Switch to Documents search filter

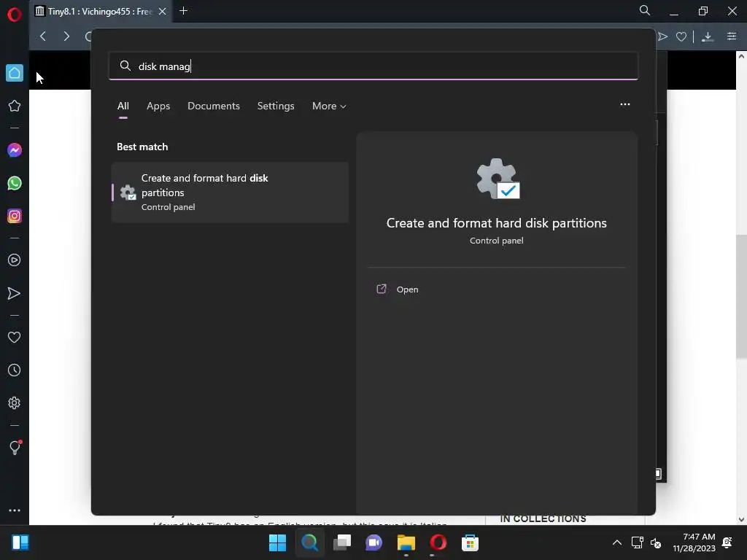click(x=214, y=106)
